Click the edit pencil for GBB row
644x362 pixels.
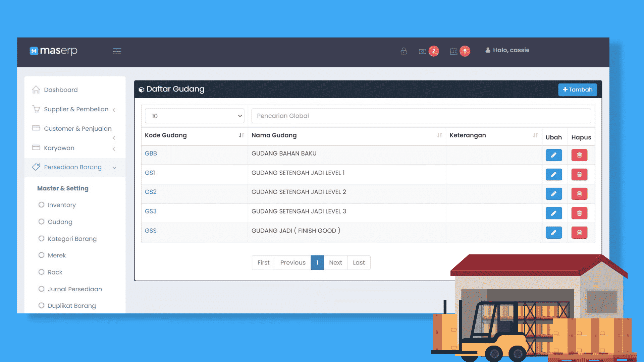point(553,155)
